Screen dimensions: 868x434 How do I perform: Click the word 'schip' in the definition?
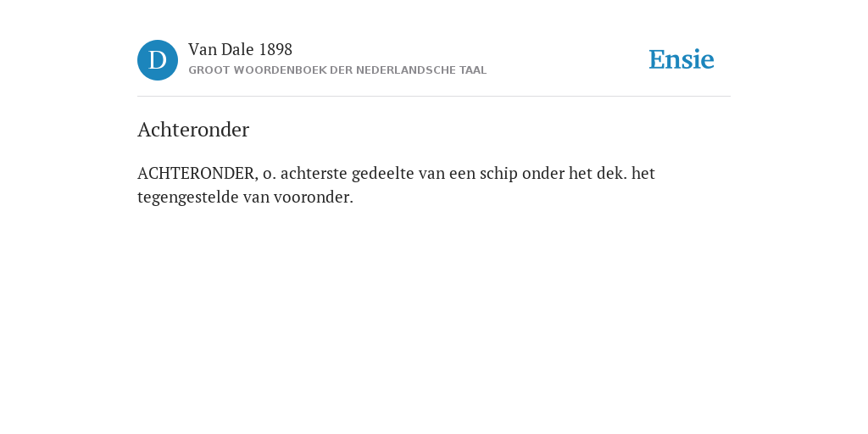[498, 175]
